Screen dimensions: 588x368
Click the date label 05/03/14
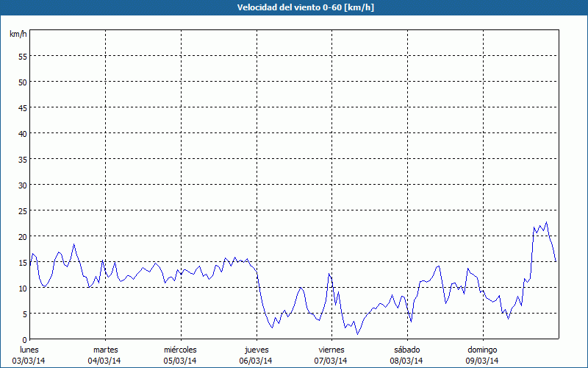point(180,361)
